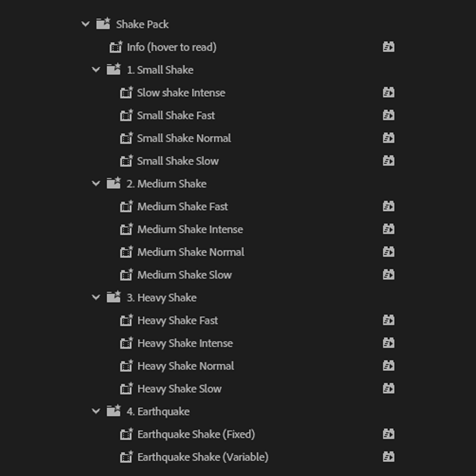Click preset icon next to Medium Shake Fast

point(126,207)
